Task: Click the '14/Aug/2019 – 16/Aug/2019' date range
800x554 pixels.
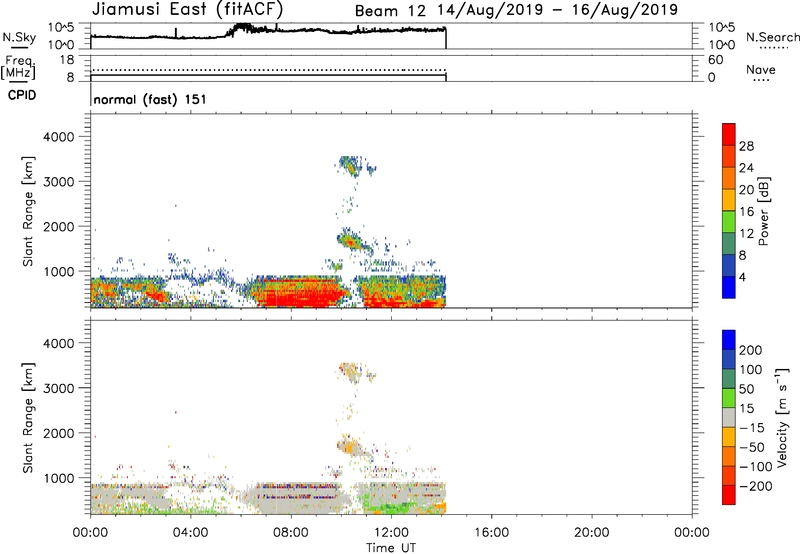Action: [558, 10]
